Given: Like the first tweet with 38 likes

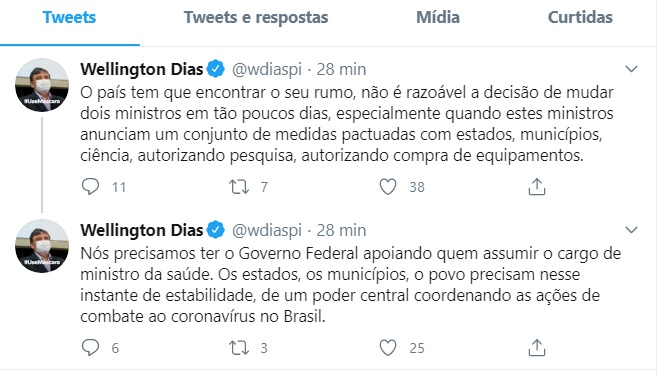Looking at the screenshot, I should pos(388,186).
